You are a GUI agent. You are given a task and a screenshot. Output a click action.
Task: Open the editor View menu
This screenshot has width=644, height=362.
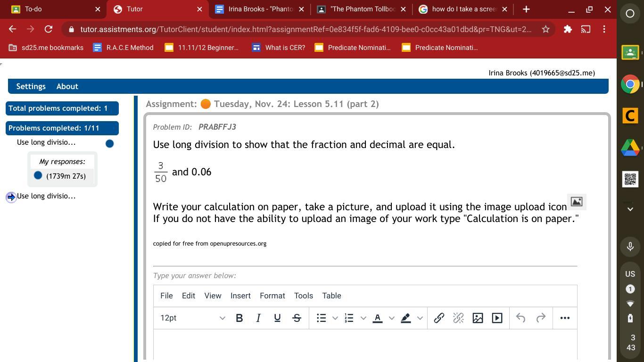pyautogui.click(x=213, y=296)
